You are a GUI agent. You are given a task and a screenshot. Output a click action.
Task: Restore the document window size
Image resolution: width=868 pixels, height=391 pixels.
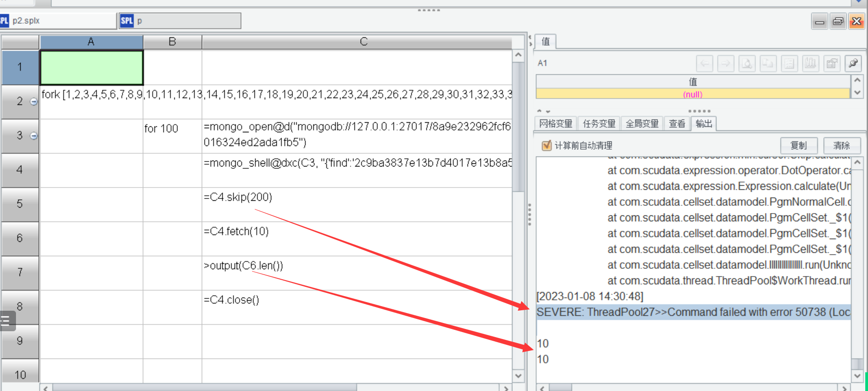[838, 21]
